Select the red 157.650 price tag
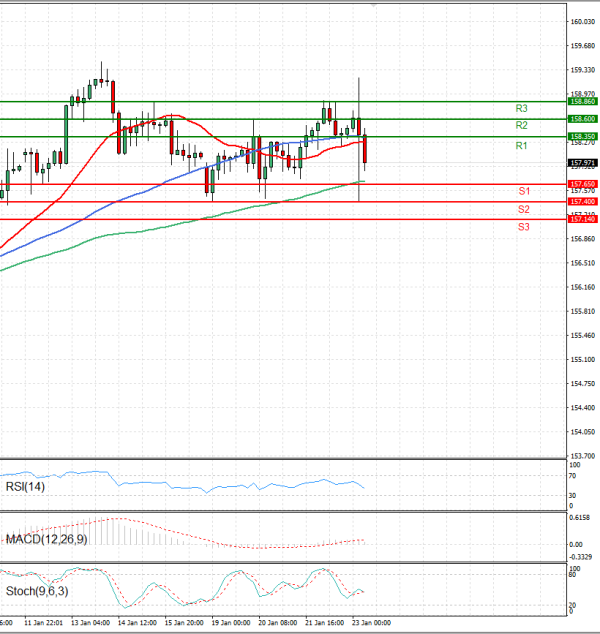The width and height of the screenshot is (600, 634). (x=582, y=184)
